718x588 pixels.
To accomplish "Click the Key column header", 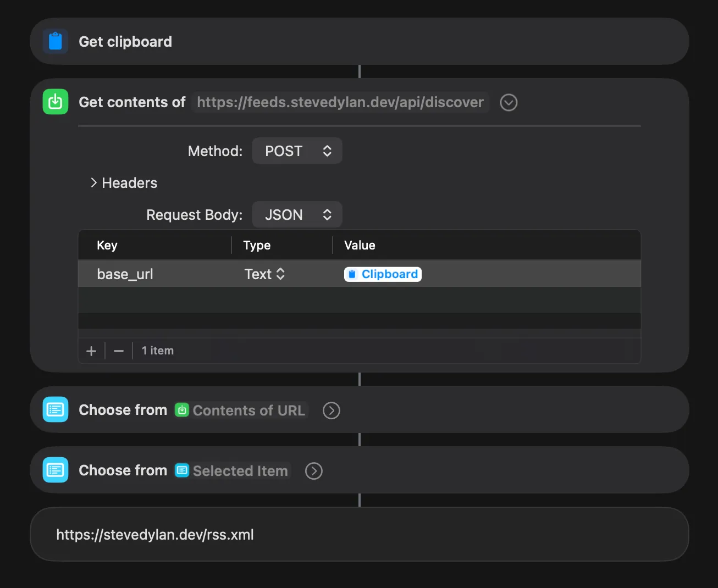I will coord(107,245).
